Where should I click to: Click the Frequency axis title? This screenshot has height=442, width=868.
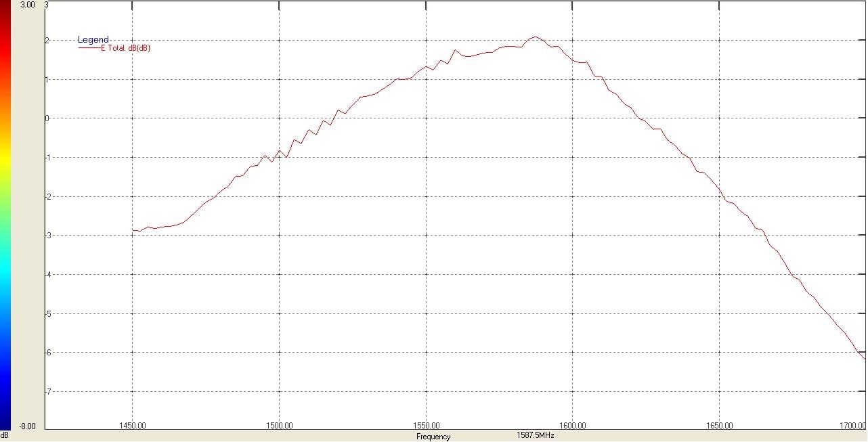click(x=433, y=437)
